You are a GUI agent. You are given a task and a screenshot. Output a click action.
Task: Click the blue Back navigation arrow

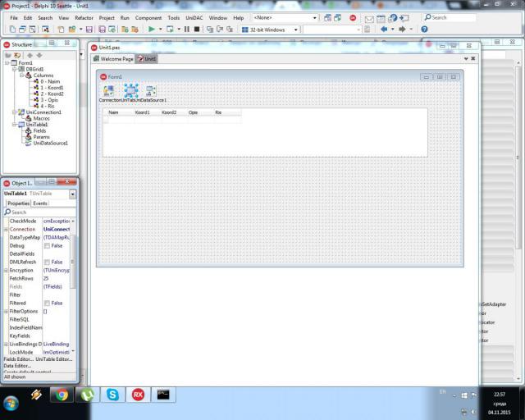[384, 30]
